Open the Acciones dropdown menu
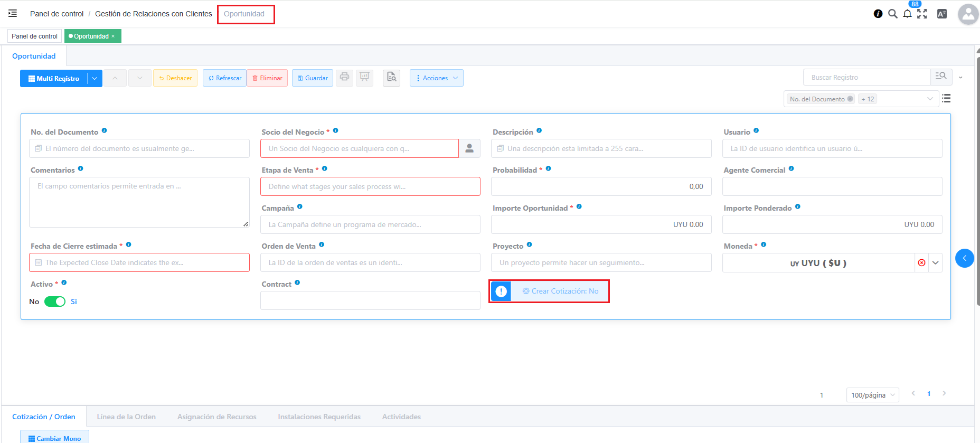 [x=436, y=78]
